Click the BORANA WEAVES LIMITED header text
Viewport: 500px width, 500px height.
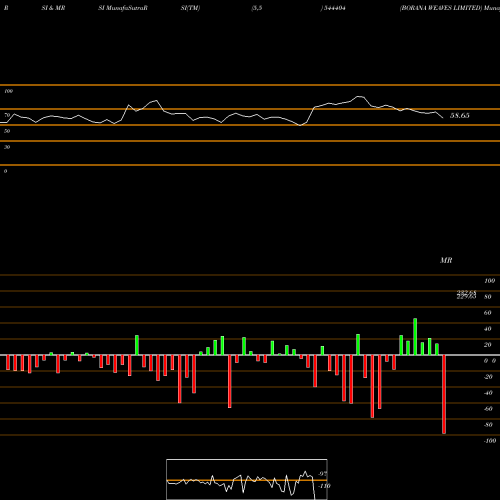coord(441,8)
